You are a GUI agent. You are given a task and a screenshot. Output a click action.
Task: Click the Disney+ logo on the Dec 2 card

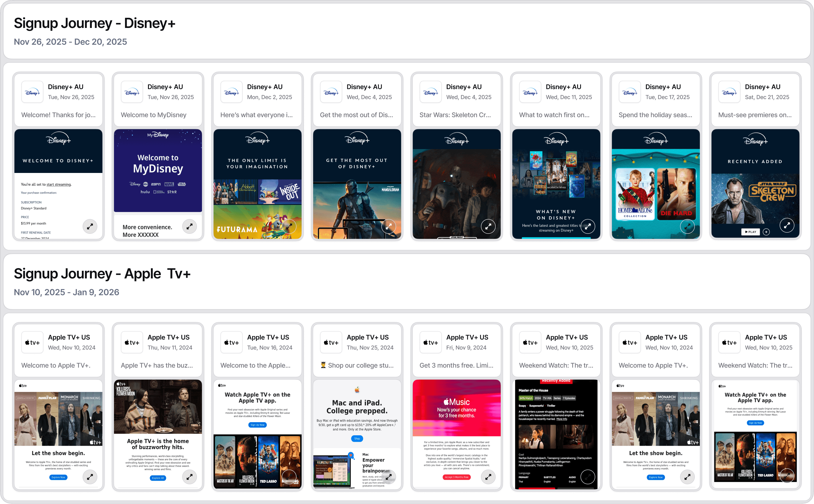coord(231,92)
